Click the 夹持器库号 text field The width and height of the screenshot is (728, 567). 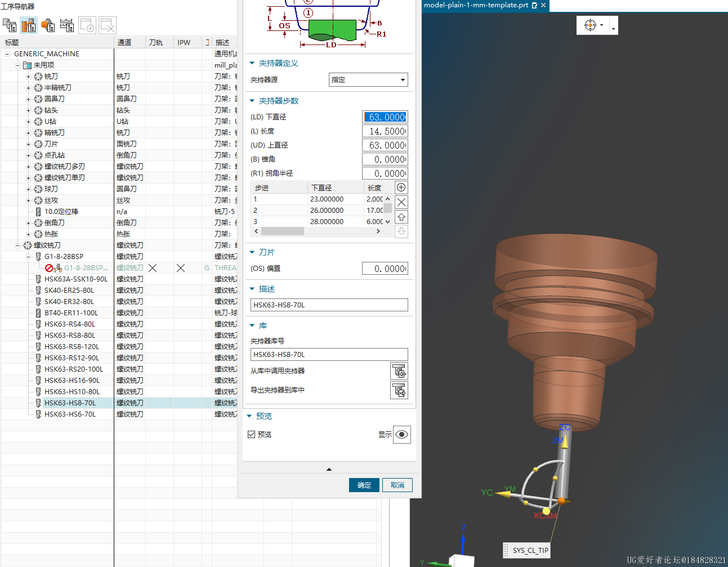point(329,355)
